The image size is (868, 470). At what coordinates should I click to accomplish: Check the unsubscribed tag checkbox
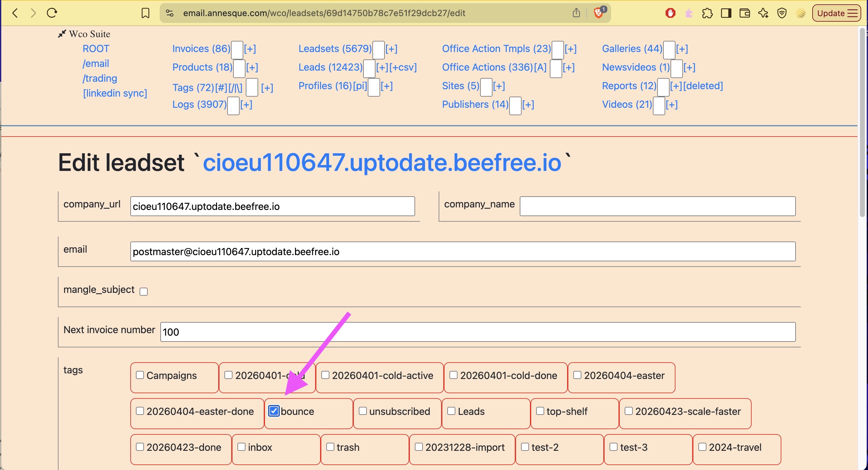362,411
